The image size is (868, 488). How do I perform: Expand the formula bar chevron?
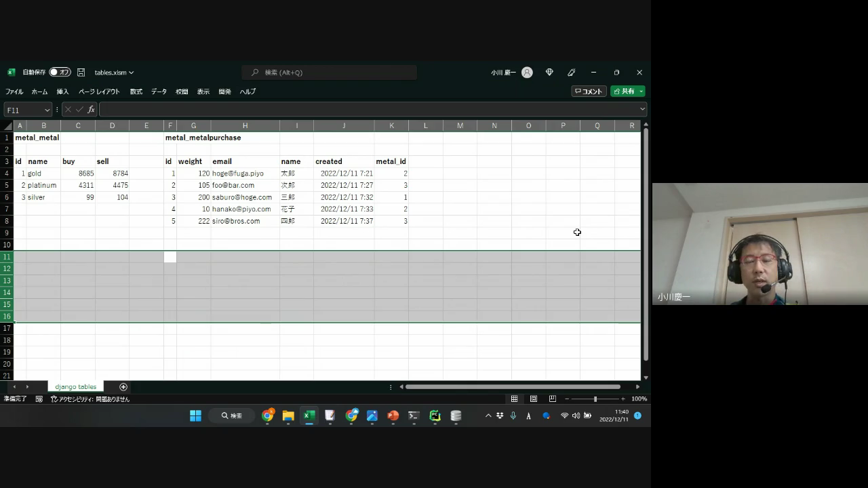click(642, 109)
